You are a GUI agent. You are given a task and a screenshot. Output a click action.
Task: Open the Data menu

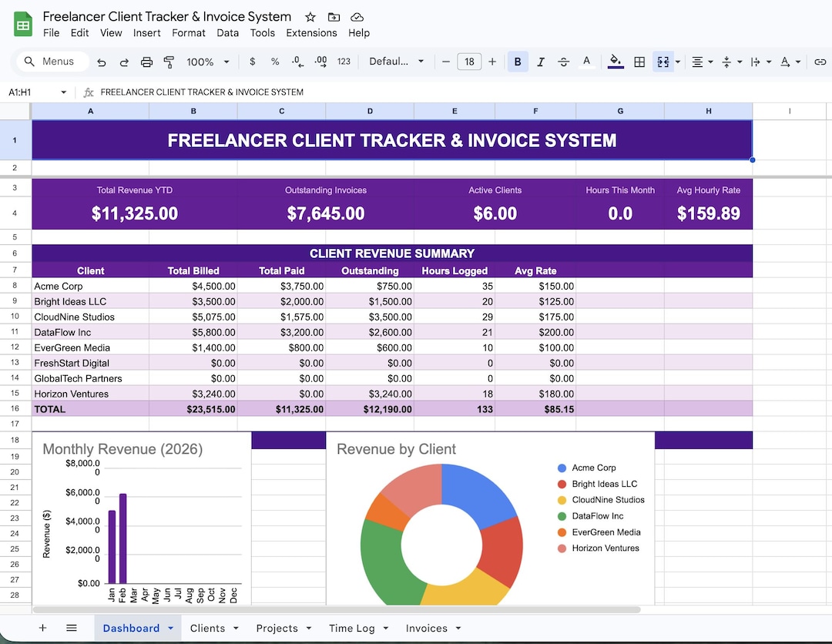coord(227,33)
